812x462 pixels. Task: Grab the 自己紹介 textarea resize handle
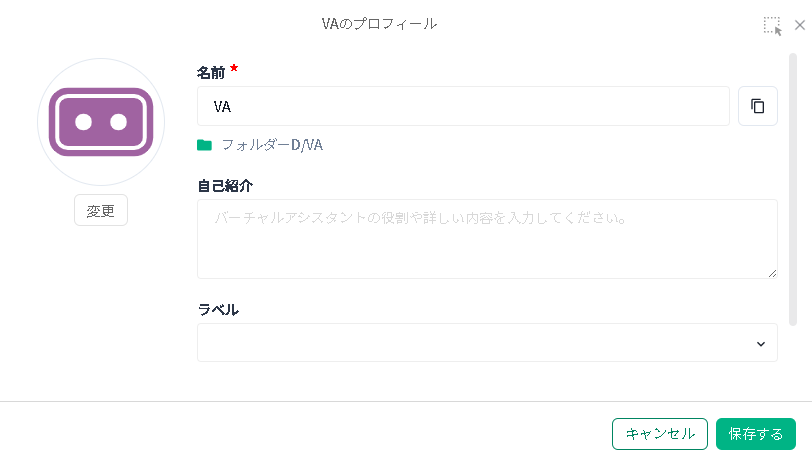(772, 273)
